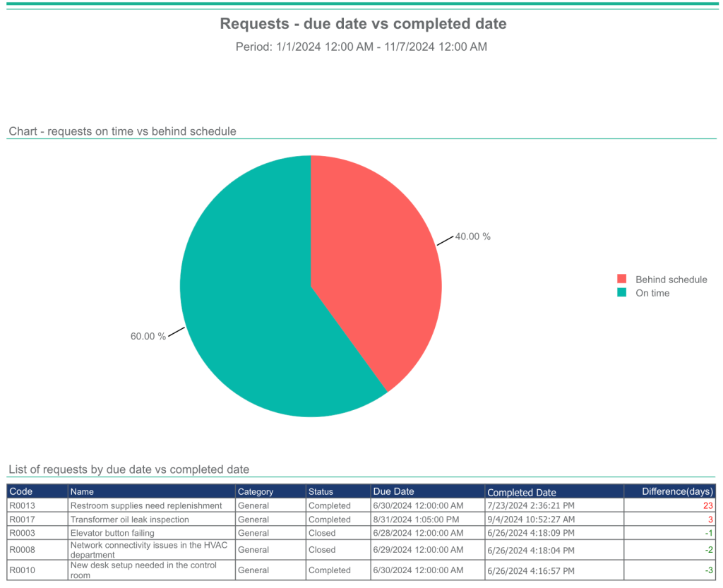This screenshot has height=588, width=723.
Task: Open request R0013 Restroom supplies need replenishment
Action: [x=145, y=505]
